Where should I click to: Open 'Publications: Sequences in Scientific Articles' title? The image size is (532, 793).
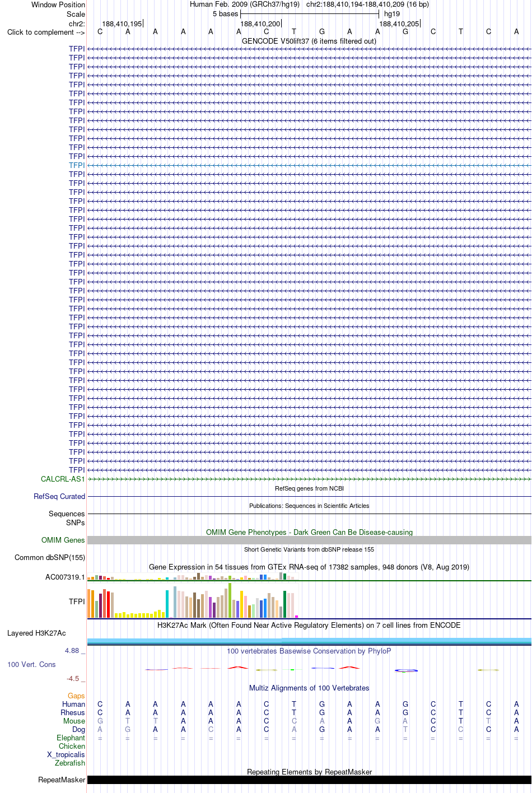tap(309, 506)
